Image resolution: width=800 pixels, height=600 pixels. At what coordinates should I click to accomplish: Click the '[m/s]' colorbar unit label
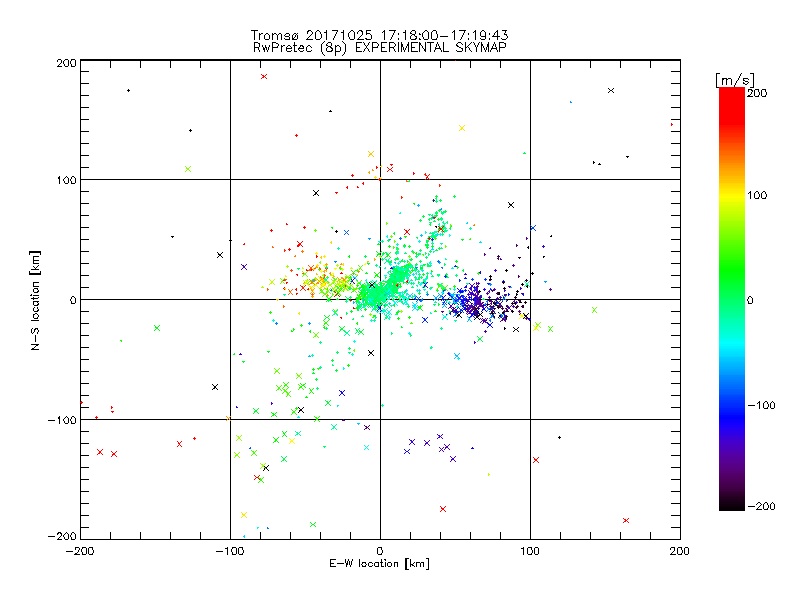tap(735, 80)
